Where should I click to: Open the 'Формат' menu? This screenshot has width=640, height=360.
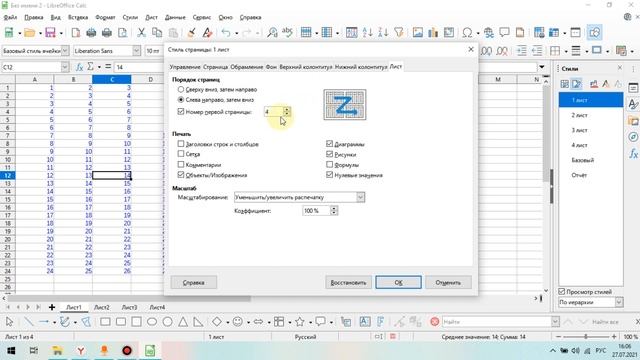[105, 17]
